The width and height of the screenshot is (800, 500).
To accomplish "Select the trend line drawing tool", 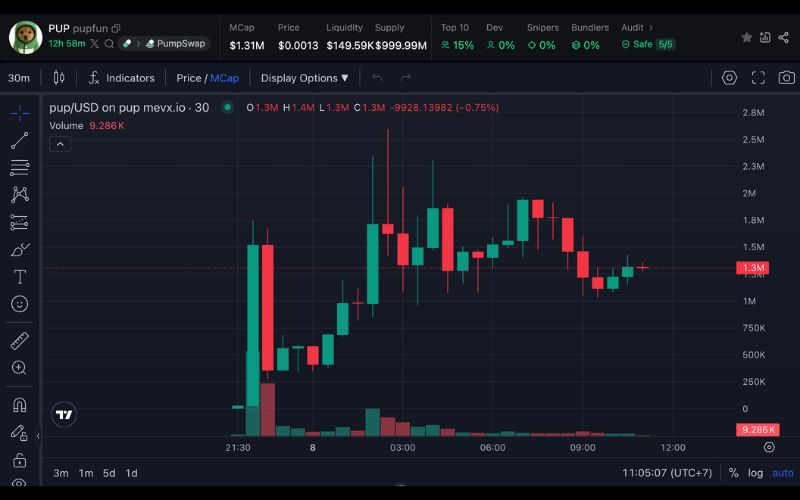I will tap(19, 140).
